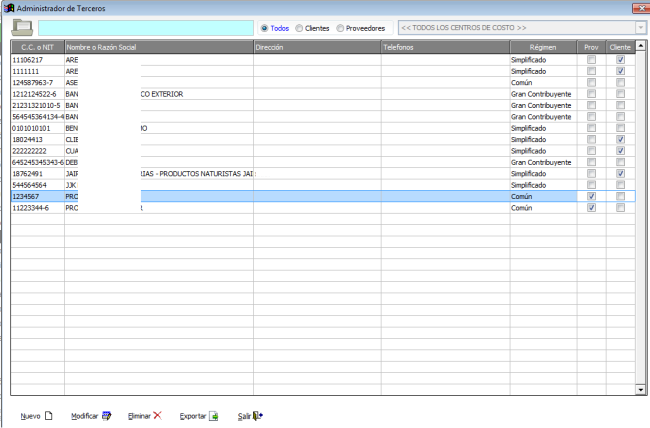Click the Modificar edit icon
The height and width of the screenshot is (428, 650).
(106, 415)
